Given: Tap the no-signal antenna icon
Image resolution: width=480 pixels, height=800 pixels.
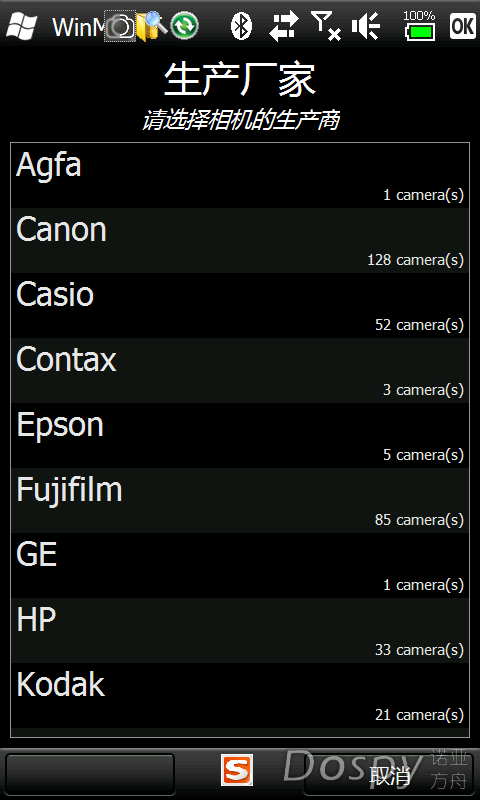Looking at the screenshot, I should pos(325,27).
